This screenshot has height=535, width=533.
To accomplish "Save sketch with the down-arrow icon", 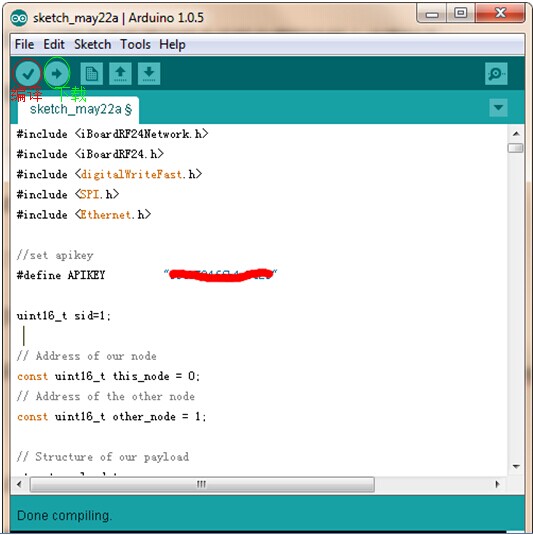I will 149,73.
